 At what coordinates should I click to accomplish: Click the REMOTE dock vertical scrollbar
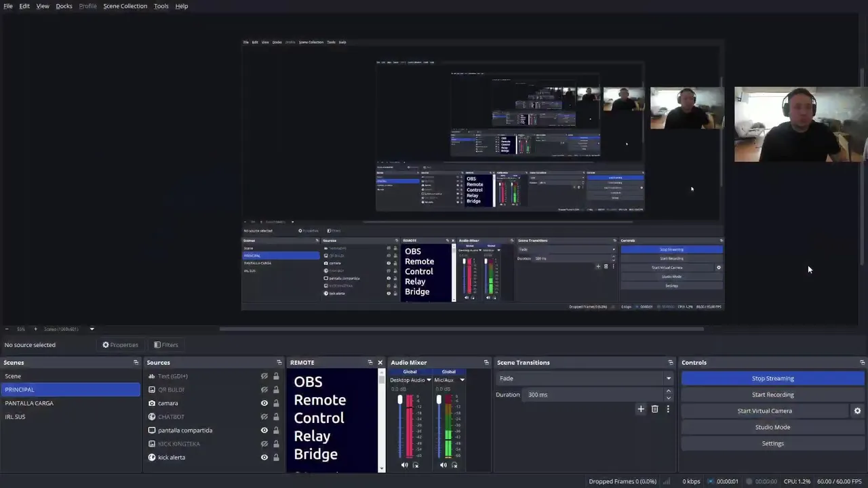[382, 420]
